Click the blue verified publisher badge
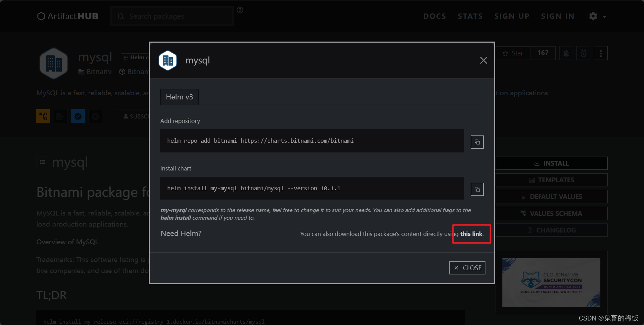Viewport: 644px width, 325px height. (x=78, y=116)
